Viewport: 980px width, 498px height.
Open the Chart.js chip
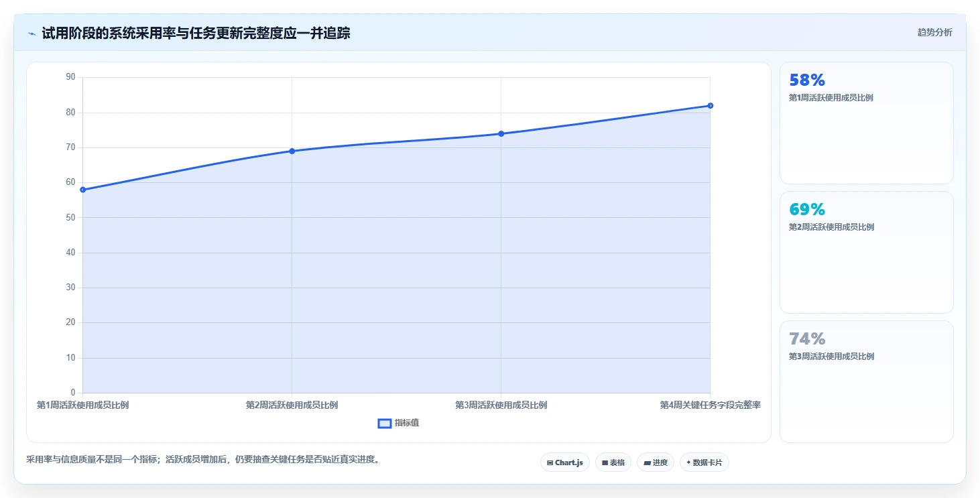click(565, 462)
